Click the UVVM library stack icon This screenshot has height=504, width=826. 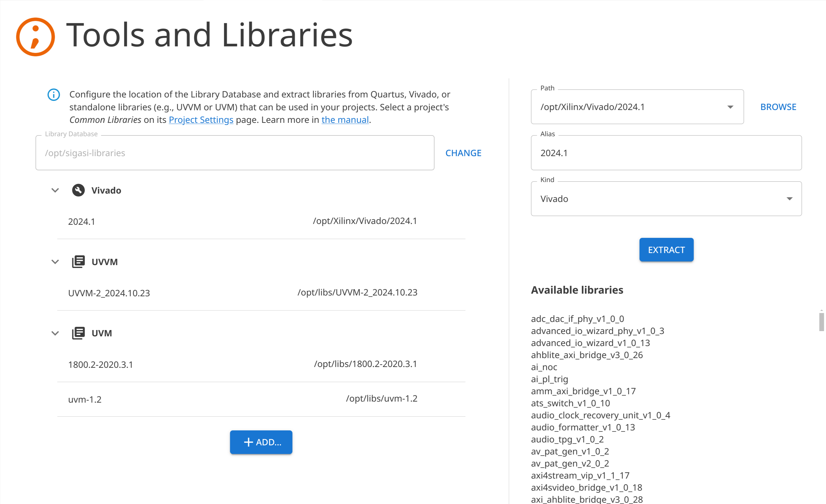78,261
